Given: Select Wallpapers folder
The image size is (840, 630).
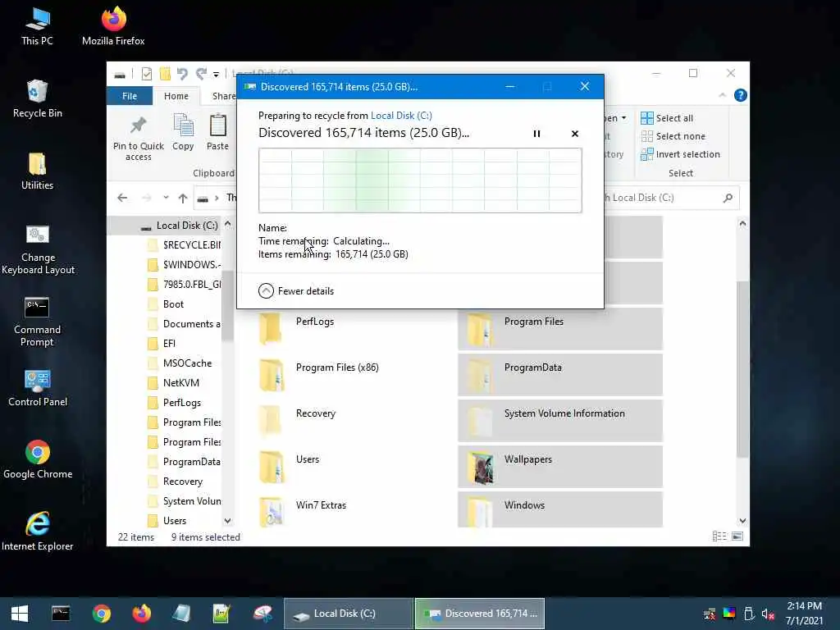Looking at the screenshot, I should (x=560, y=467).
